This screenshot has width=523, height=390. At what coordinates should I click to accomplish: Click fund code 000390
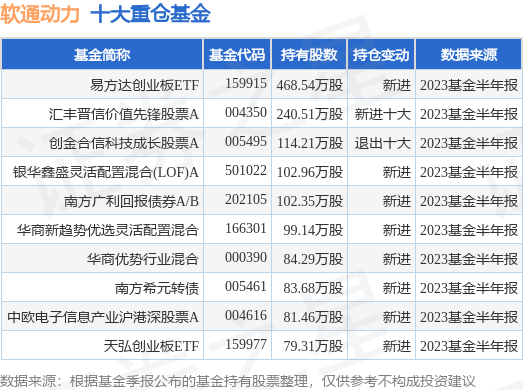point(246,258)
